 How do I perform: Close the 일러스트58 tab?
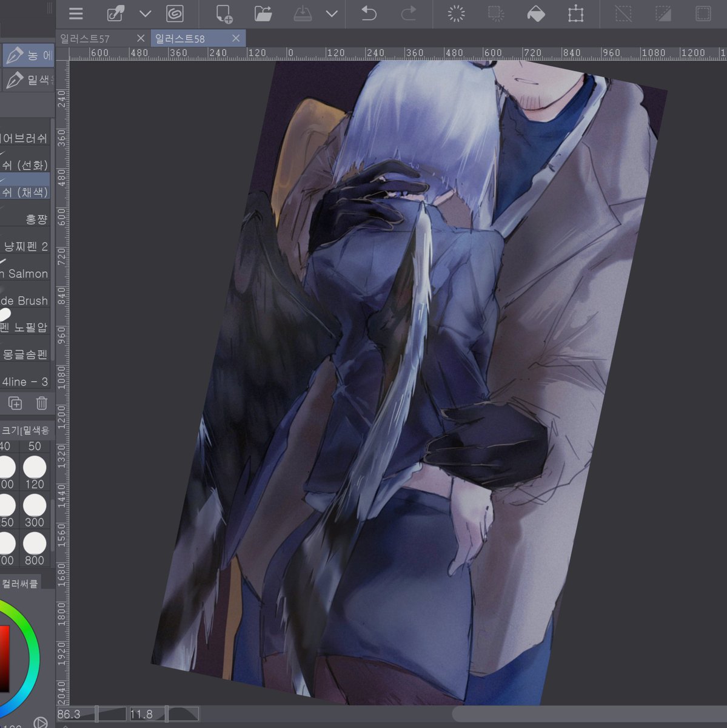(x=236, y=38)
